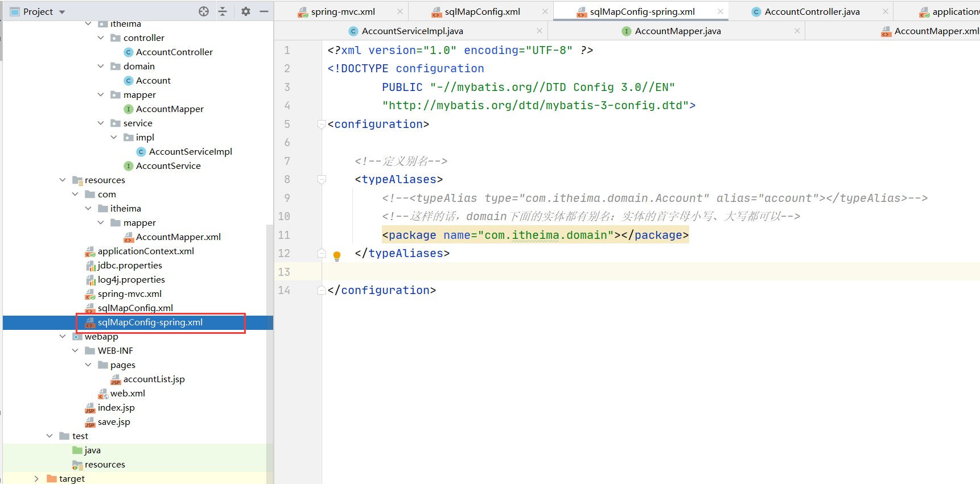This screenshot has width=980, height=484.
Task: Select web.xml file
Action: (x=127, y=393)
